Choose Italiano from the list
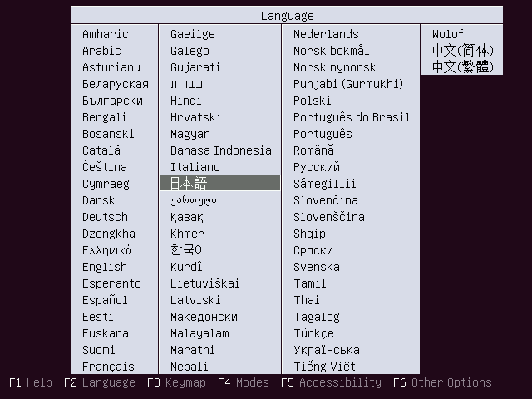Image resolution: width=532 pixels, height=399 pixels. (x=195, y=167)
